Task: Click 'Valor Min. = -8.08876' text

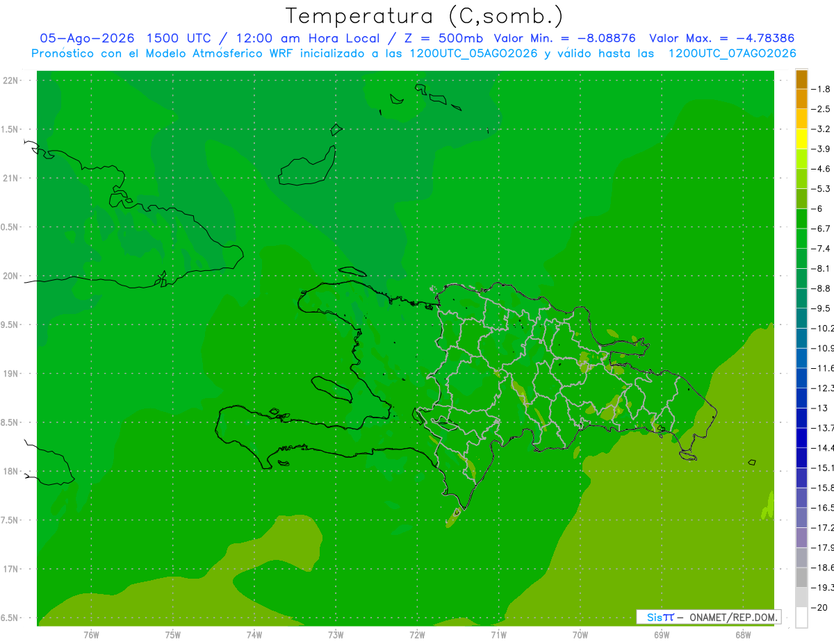Action: (x=566, y=38)
